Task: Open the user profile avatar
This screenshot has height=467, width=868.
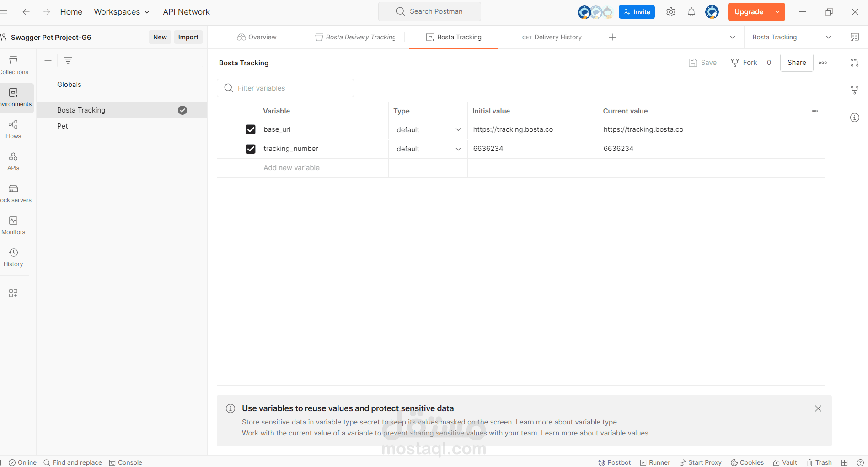Action: tap(712, 12)
